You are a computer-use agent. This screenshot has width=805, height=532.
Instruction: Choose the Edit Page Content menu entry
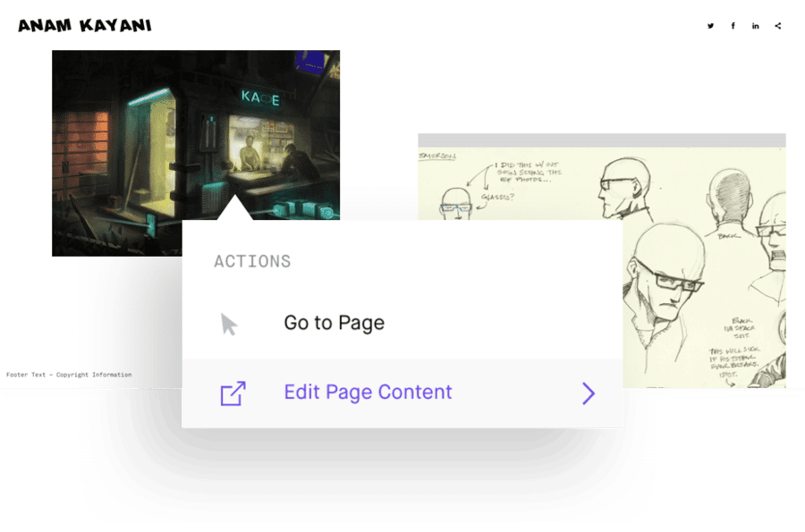pyautogui.click(x=368, y=393)
